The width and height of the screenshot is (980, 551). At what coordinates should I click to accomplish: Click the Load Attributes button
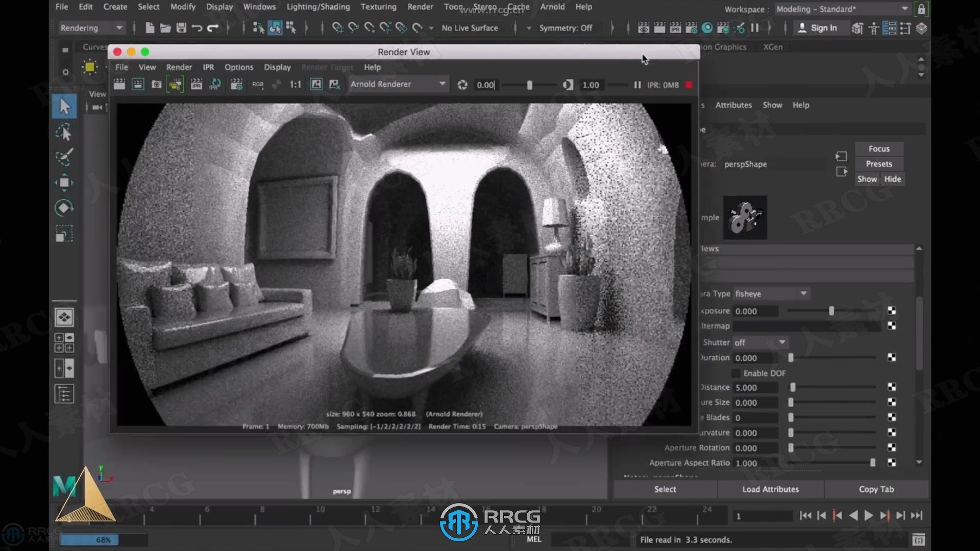click(x=770, y=489)
